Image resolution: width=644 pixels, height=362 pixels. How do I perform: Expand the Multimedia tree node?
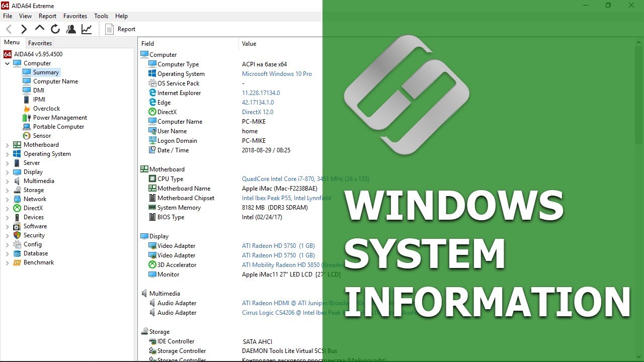[7, 181]
